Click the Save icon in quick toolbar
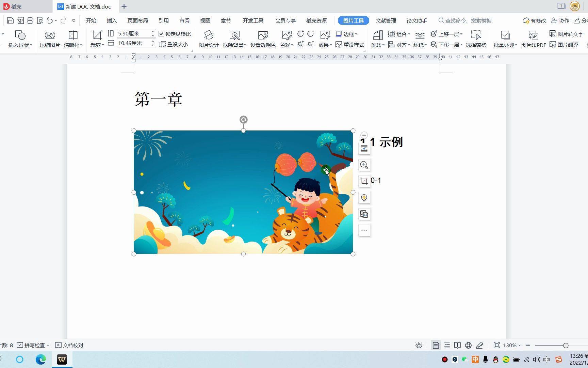Screen dimensions: 588x368 click(10, 20)
